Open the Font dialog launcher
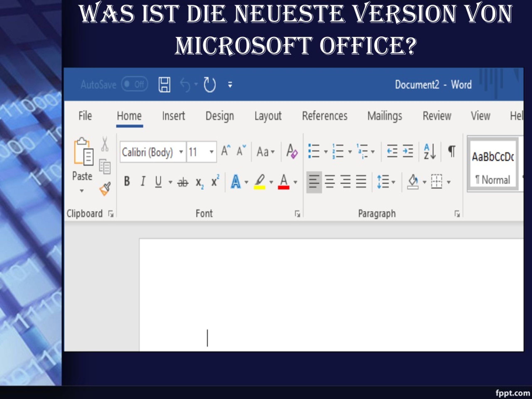Screen dimensions: 532x399 298,214
